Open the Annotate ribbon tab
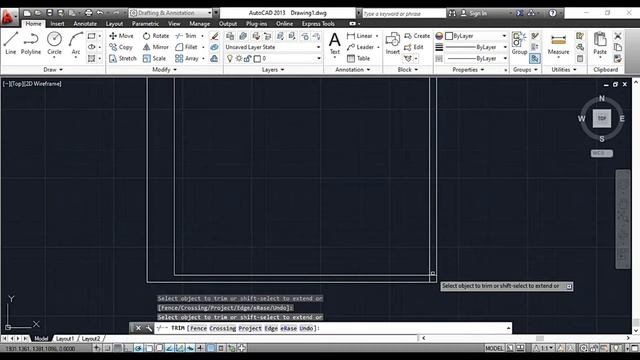The width and height of the screenshot is (640, 360). (85, 24)
